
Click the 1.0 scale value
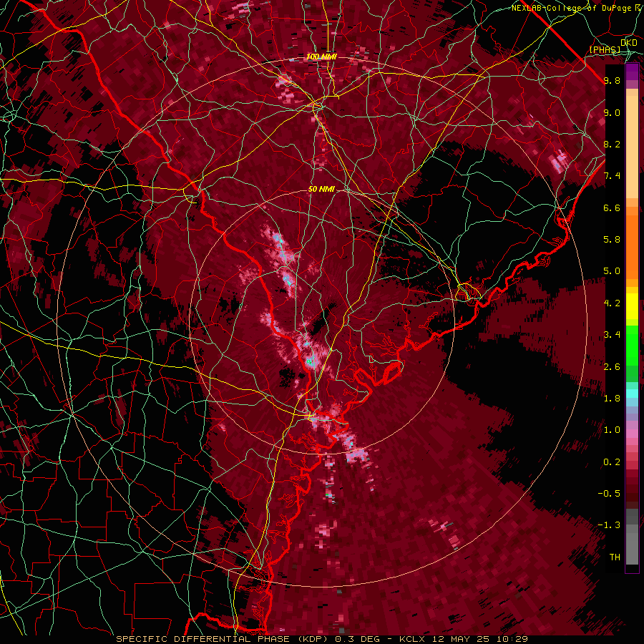[x=612, y=430]
